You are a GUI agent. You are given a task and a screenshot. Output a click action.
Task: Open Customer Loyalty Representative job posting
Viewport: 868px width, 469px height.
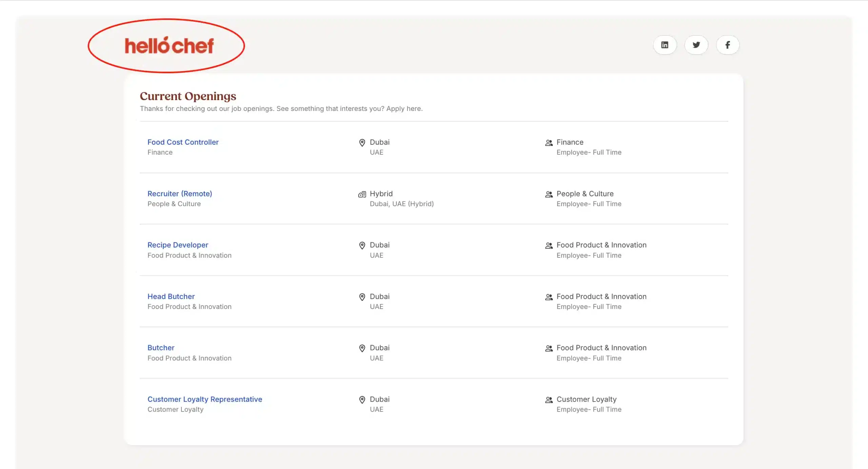[x=204, y=399]
